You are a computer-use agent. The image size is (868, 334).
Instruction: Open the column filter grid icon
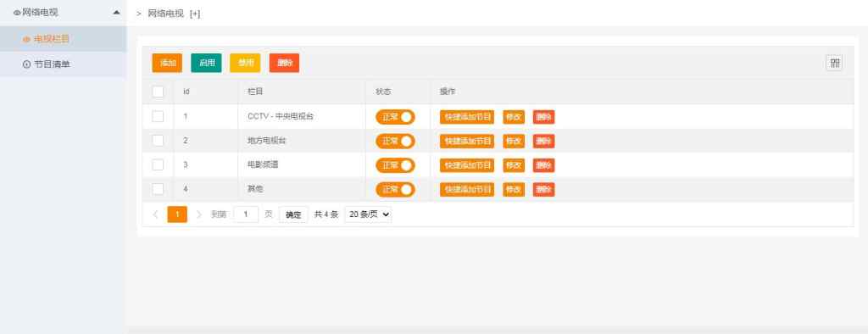coord(835,63)
